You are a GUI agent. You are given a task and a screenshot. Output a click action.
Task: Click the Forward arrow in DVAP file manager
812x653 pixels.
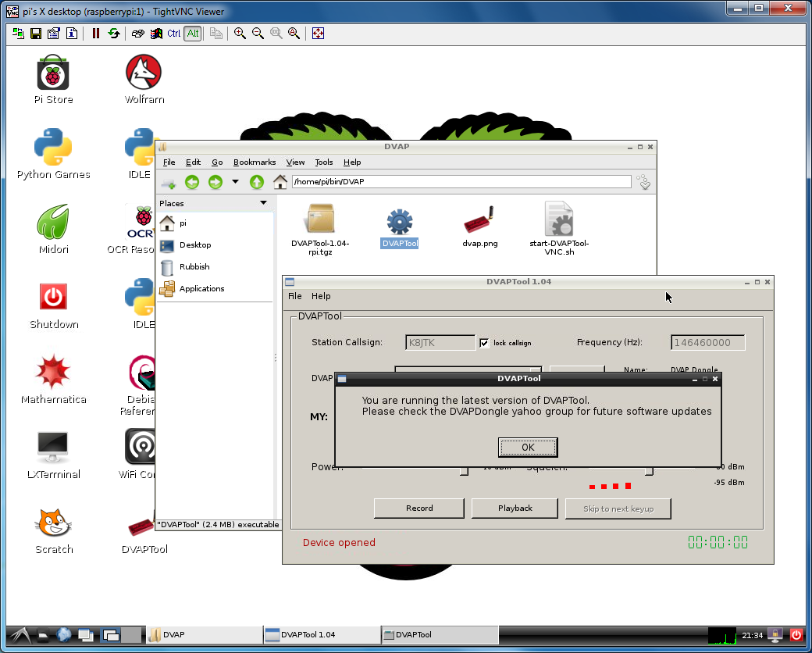[x=215, y=182]
